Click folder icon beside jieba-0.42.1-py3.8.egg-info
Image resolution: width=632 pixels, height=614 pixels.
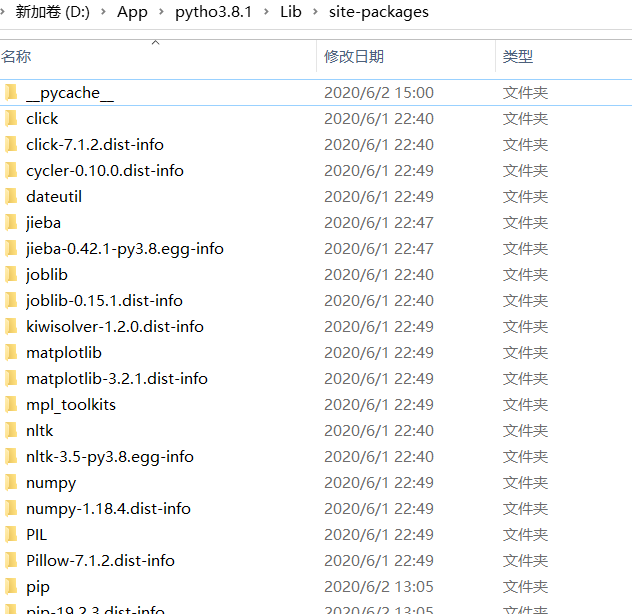tap(11, 249)
